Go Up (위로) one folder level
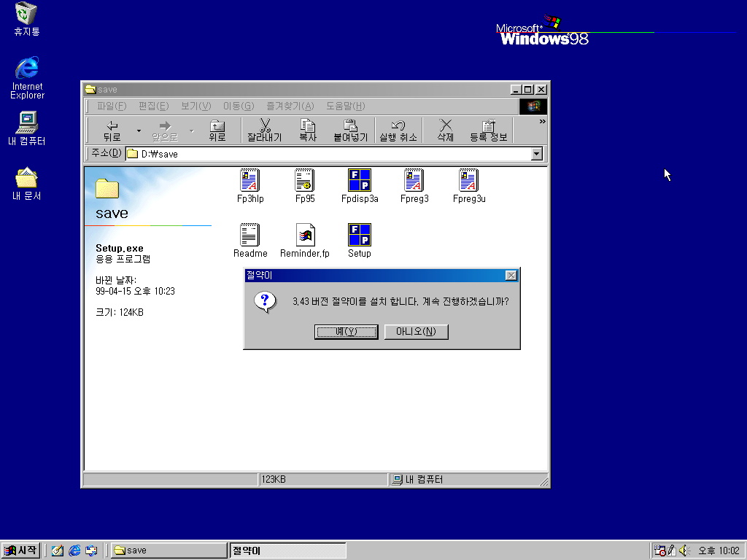The width and height of the screenshot is (747, 560). [x=217, y=131]
